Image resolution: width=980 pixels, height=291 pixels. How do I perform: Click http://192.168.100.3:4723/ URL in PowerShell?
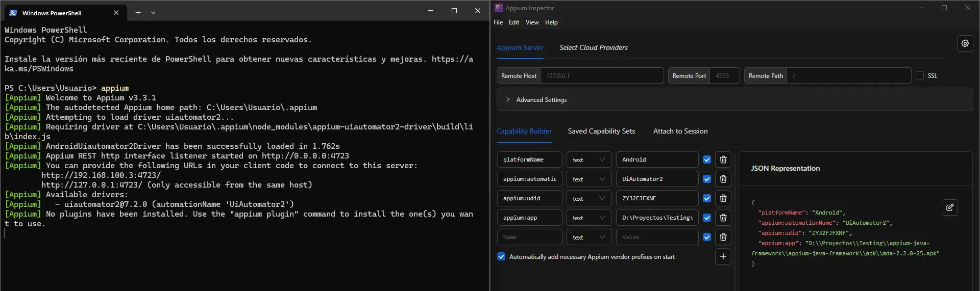(x=101, y=175)
